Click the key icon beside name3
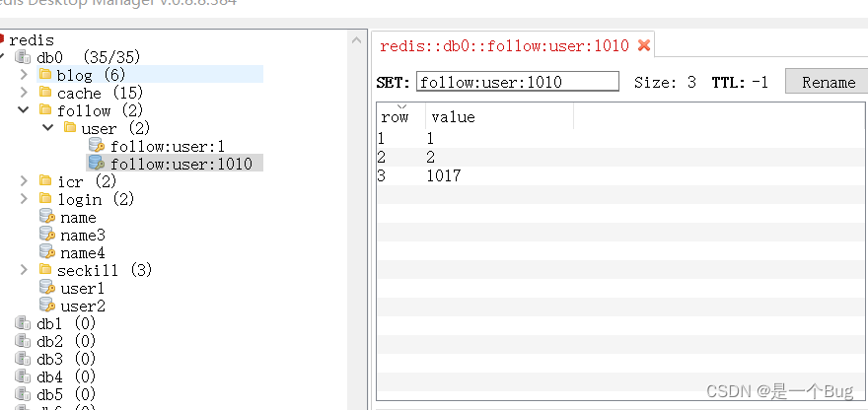Viewport: 868px width, 410px height. [x=47, y=234]
